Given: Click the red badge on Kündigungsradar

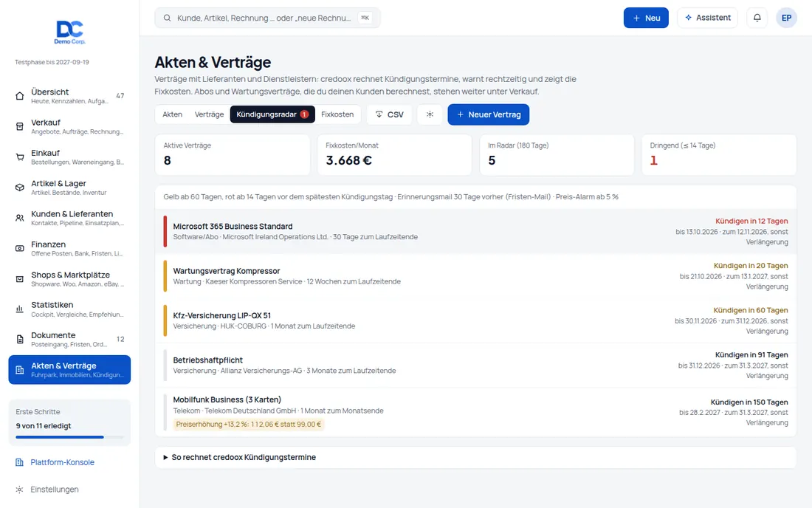Looking at the screenshot, I should [304, 114].
